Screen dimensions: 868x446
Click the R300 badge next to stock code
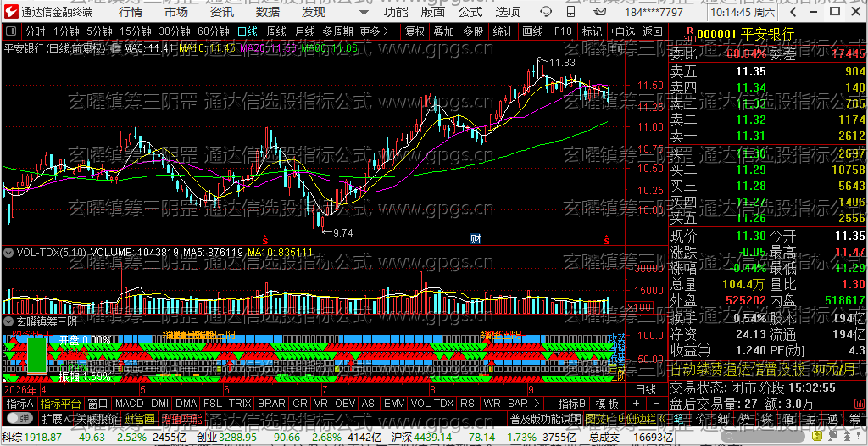(x=689, y=35)
